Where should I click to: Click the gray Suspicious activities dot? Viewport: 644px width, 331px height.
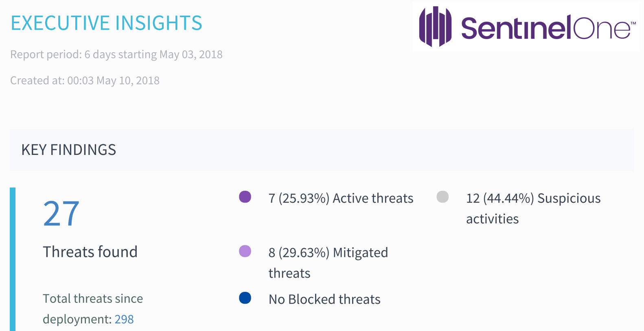[x=442, y=197]
